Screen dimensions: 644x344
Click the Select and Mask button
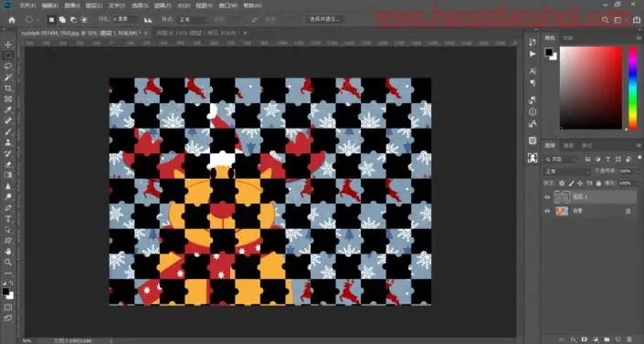pyautogui.click(x=325, y=19)
